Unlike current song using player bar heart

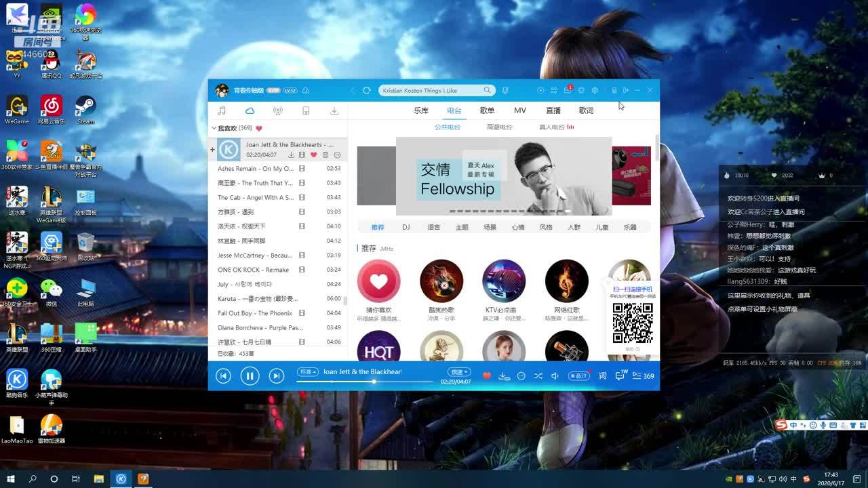486,376
